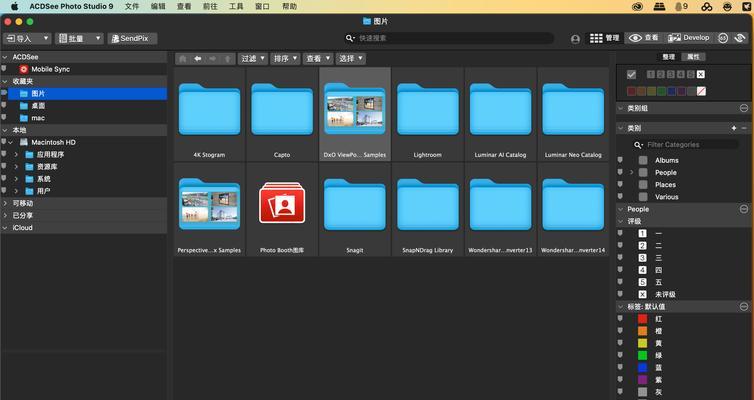Image resolution: width=754 pixels, height=400 pixels.
Task: Open the 过滤 (Filter) dropdown
Action: (x=252, y=59)
